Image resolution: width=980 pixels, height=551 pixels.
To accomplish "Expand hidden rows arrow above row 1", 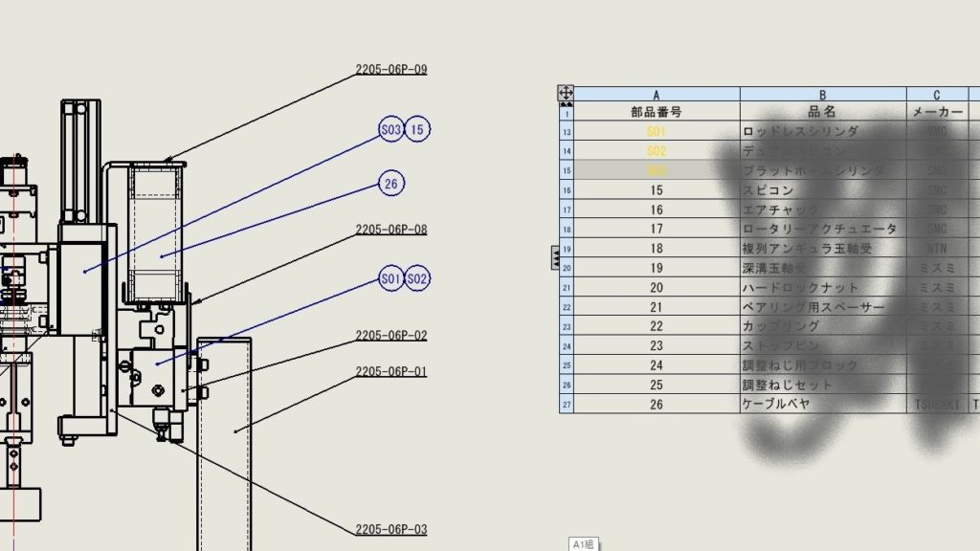I will 566,104.
